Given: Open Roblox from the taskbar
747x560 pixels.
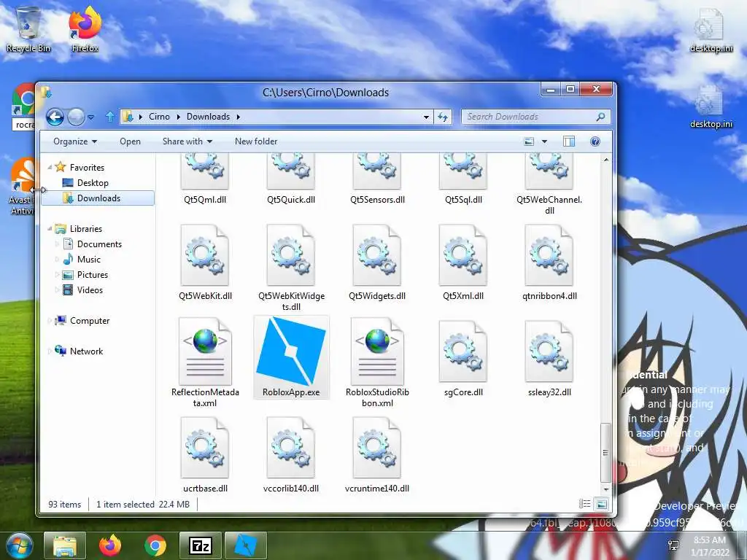Looking at the screenshot, I should tap(246, 545).
